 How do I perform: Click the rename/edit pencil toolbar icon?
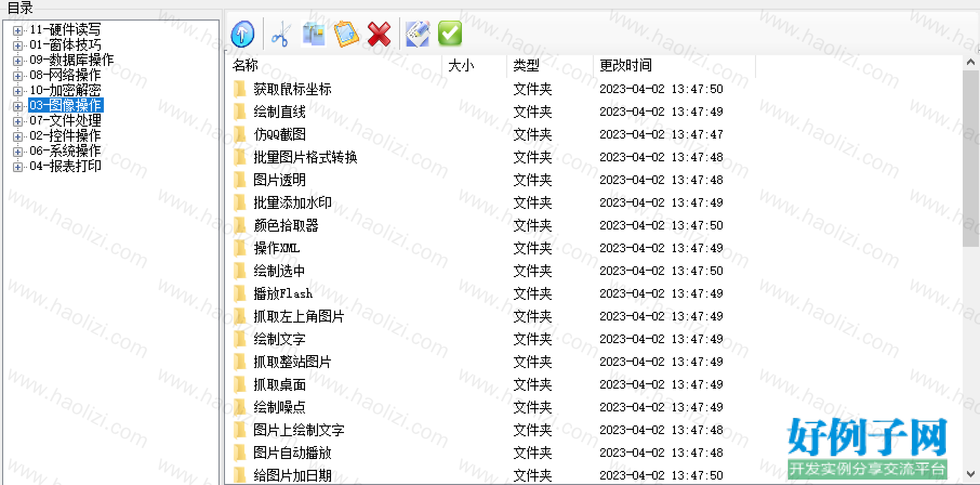(418, 34)
